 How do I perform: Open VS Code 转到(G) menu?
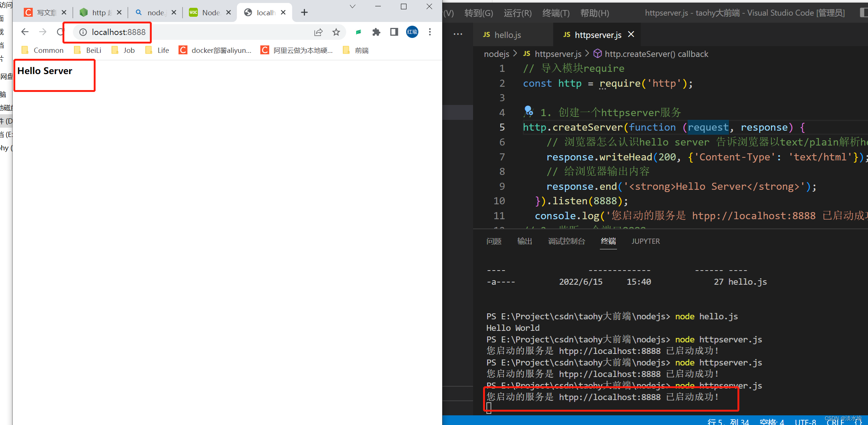pos(479,13)
